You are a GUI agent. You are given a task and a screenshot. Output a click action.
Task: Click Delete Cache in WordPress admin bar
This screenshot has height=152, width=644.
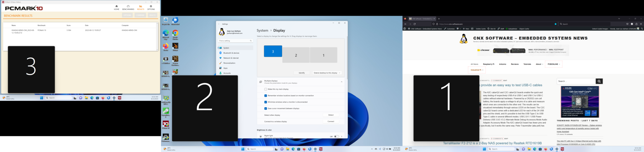click(x=481, y=29)
